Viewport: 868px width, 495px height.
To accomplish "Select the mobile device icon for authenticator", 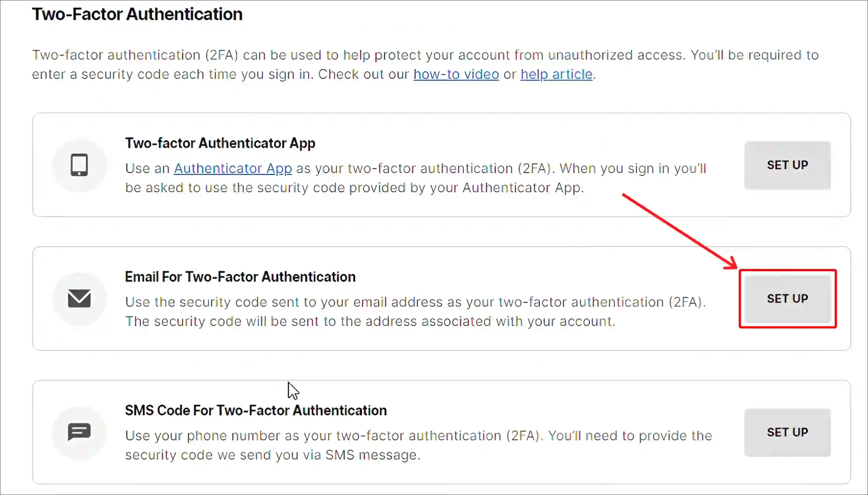I will (x=79, y=164).
